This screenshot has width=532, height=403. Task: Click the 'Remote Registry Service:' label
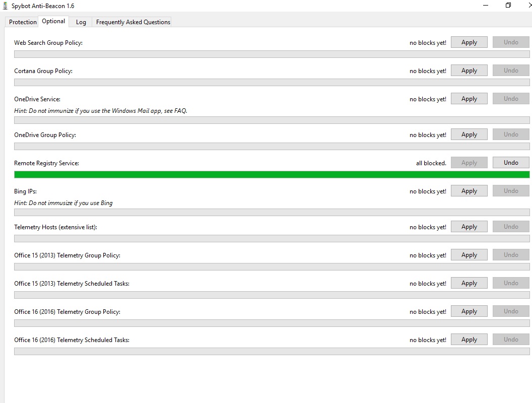click(x=46, y=163)
